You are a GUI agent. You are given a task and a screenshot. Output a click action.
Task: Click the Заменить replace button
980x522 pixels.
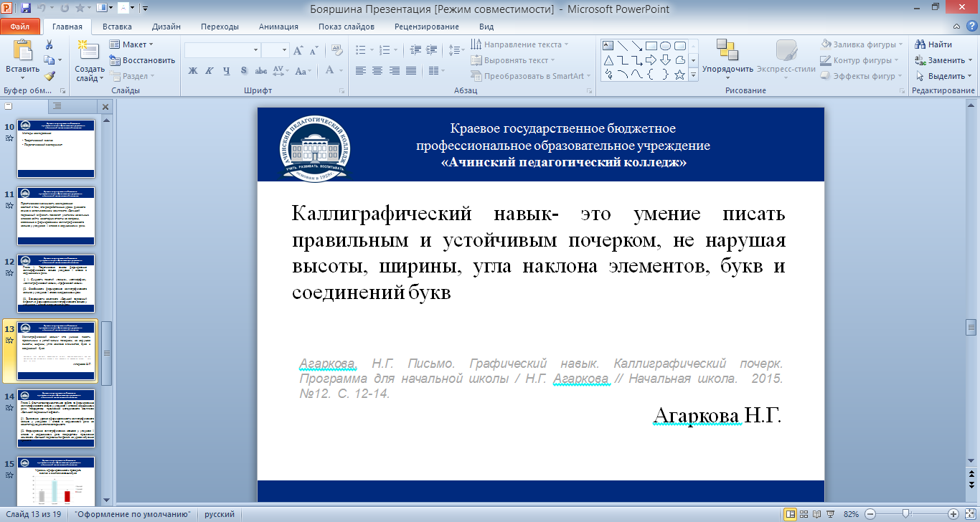click(x=943, y=60)
